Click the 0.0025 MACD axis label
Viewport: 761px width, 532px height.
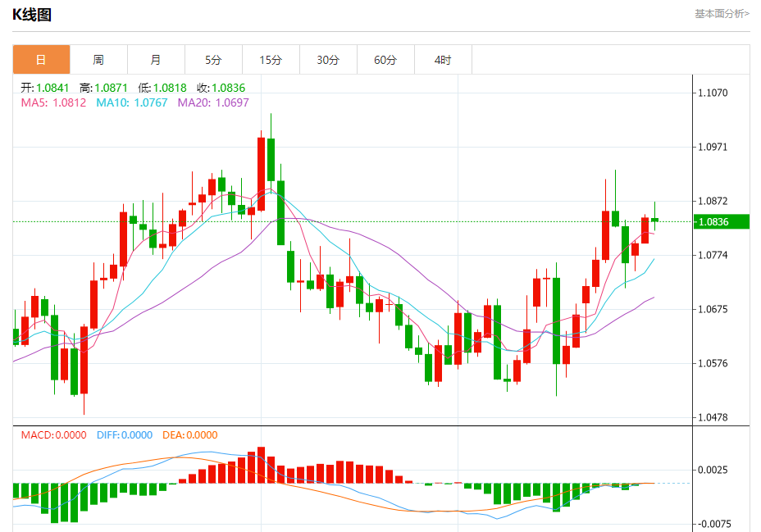pyautogui.click(x=713, y=470)
